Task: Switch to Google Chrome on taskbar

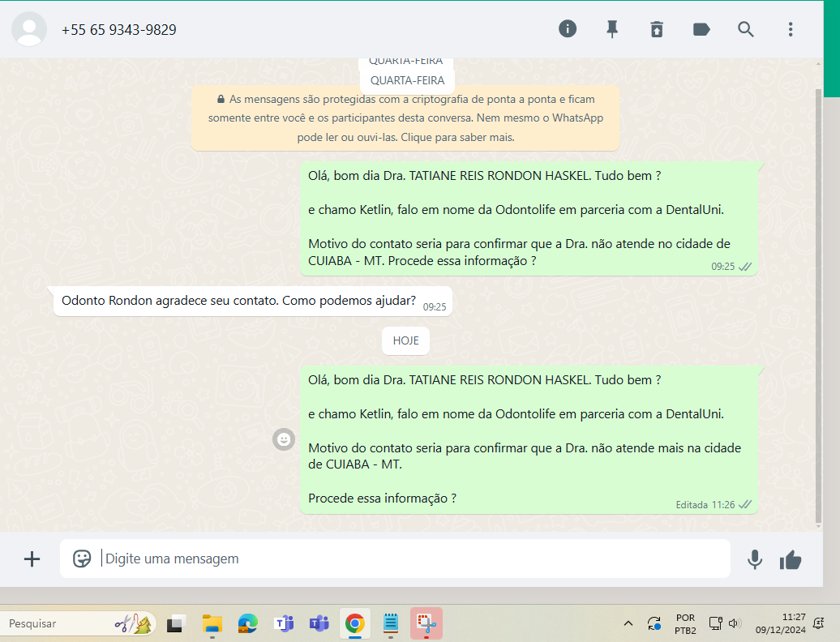Action: pos(354,624)
